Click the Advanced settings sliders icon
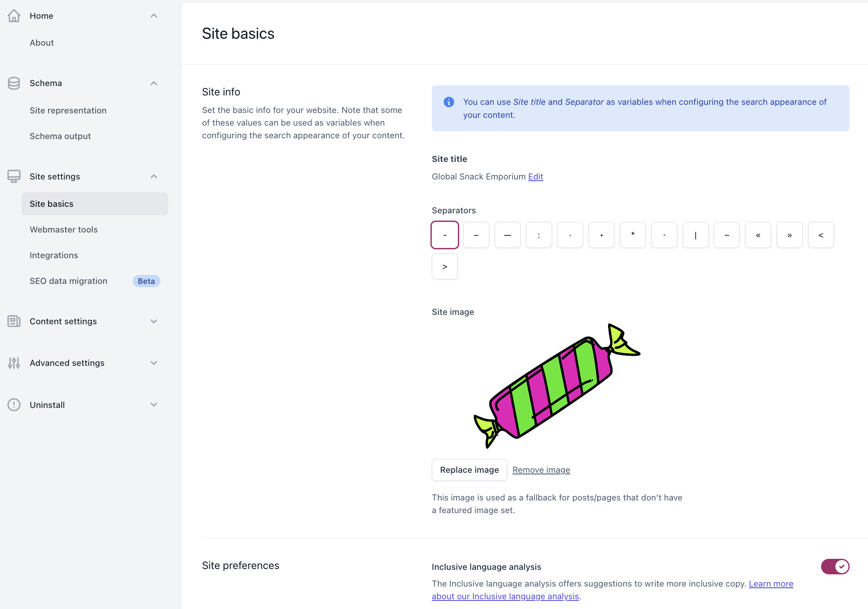 14,363
